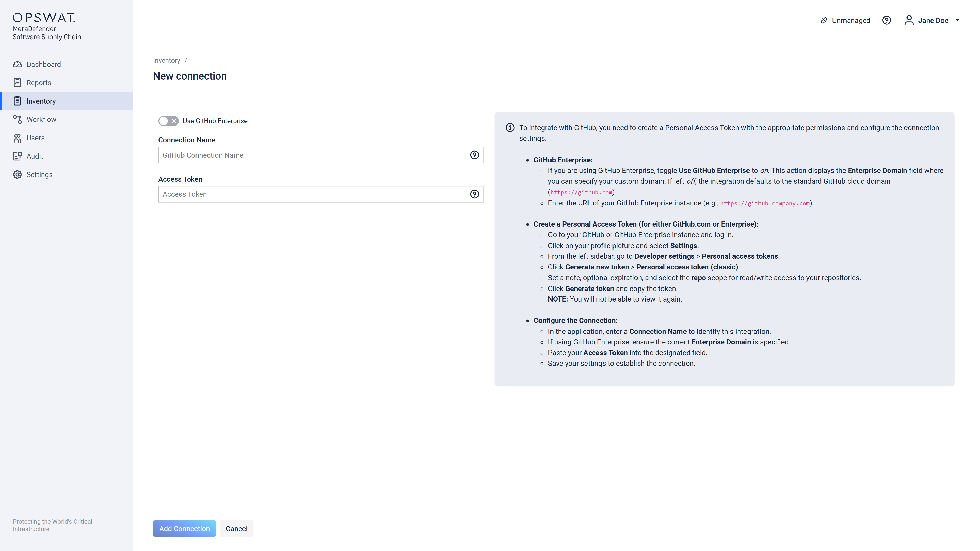Click the Reports chart icon
The width and height of the screenshot is (980, 551).
point(17,82)
